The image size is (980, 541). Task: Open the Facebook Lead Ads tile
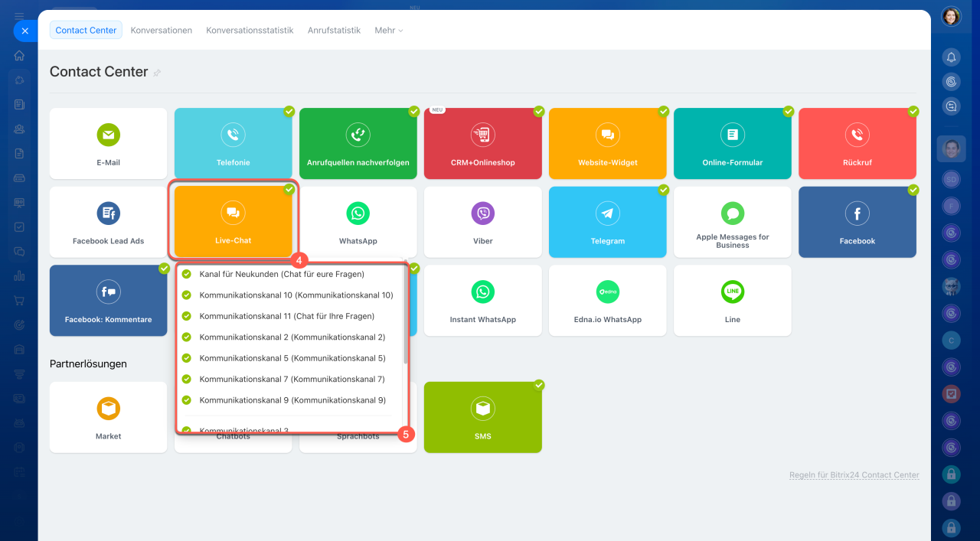point(109,222)
